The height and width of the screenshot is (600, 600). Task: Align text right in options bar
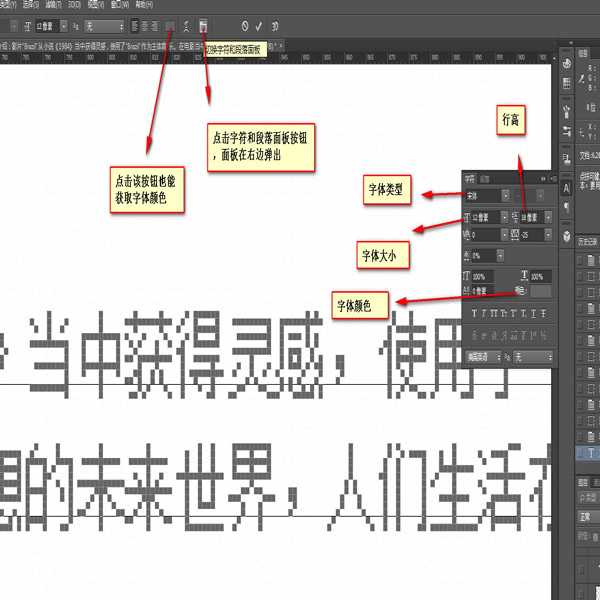point(155,26)
